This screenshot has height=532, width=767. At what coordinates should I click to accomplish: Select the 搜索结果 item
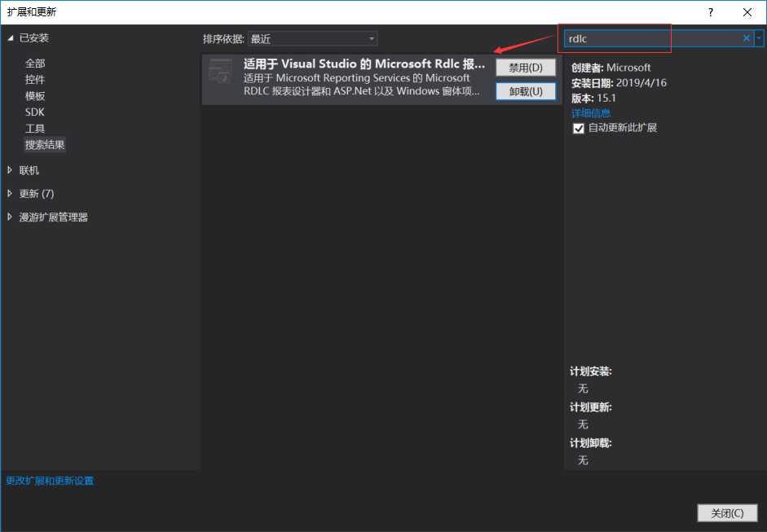(45, 145)
